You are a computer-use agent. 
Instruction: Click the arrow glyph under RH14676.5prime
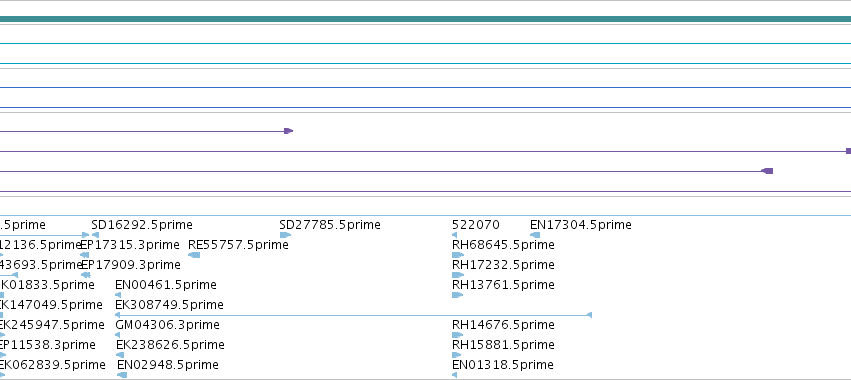coord(458,335)
